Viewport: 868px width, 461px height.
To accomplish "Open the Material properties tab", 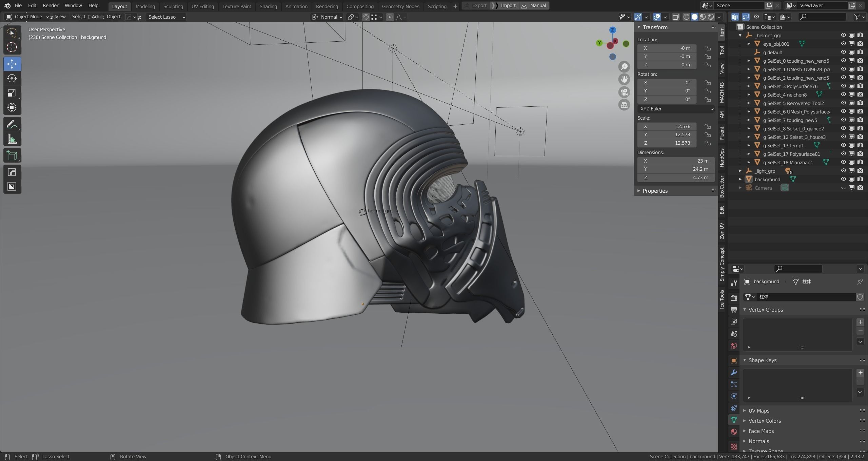I will (734, 432).
